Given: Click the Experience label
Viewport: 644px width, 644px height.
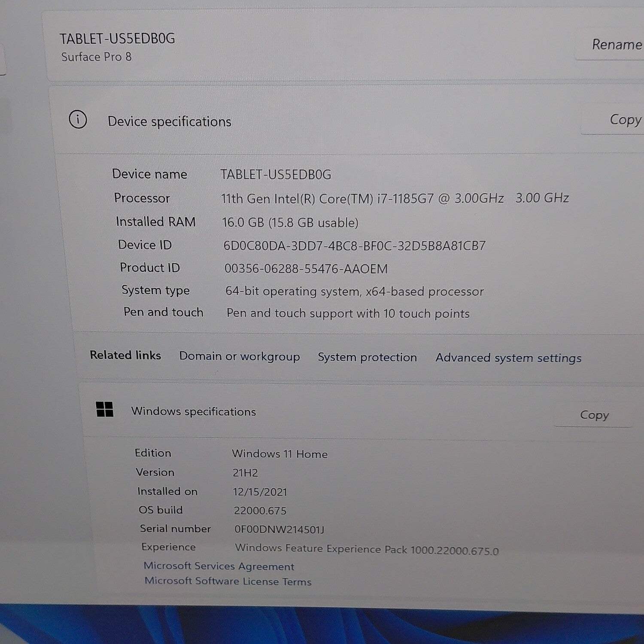Looking at the screenshot, I should 168,547.
